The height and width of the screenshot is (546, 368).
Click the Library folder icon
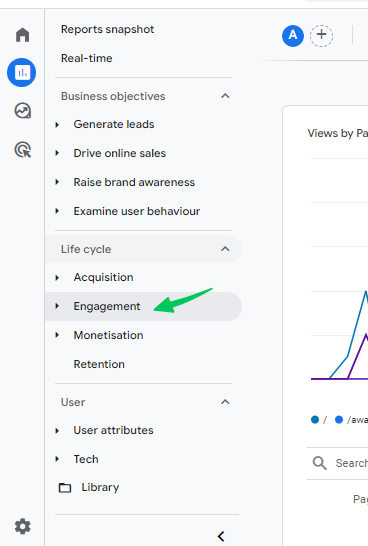[x=65, y=488]
